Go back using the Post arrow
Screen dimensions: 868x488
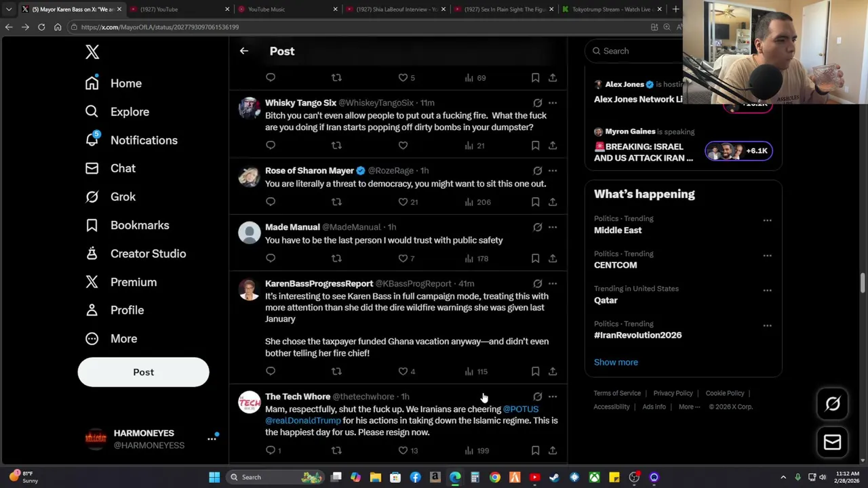pyautogui.click(x=244, y=51)
